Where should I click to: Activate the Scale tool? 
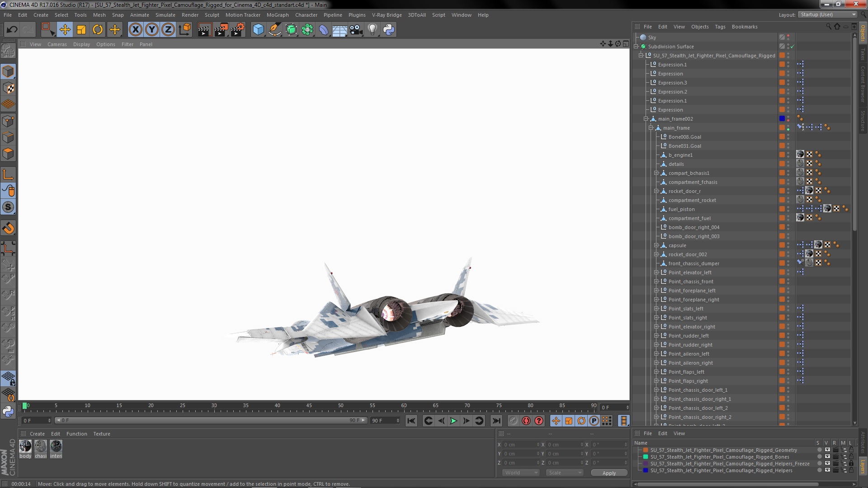click(x=81, y=30)
